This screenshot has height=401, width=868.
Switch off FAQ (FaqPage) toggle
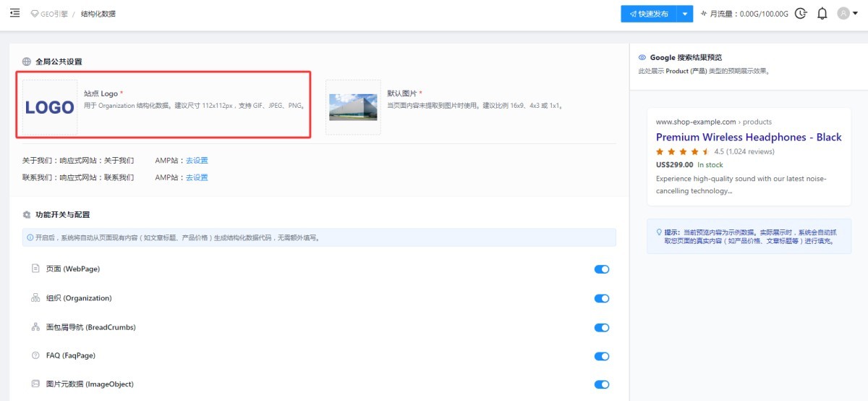click(x=601, y=356)
